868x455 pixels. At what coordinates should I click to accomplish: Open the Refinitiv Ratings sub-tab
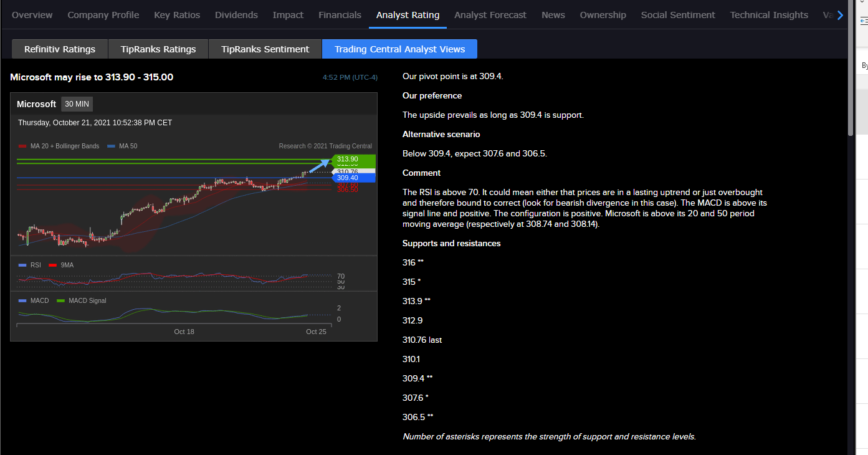point(60,49)
